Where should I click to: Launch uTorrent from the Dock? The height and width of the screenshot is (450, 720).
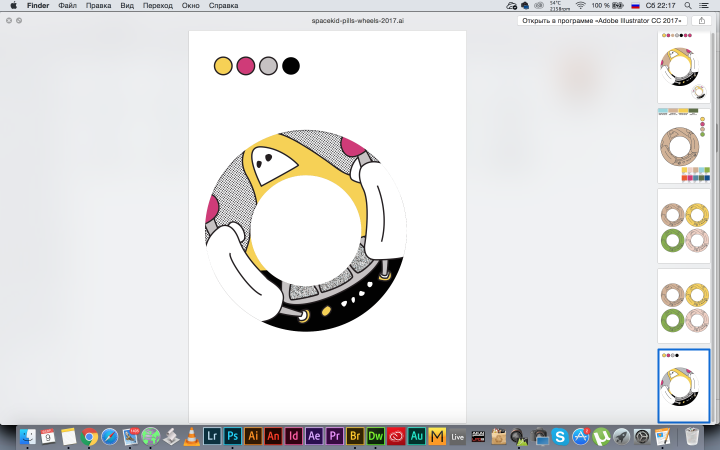pos(601,436)
